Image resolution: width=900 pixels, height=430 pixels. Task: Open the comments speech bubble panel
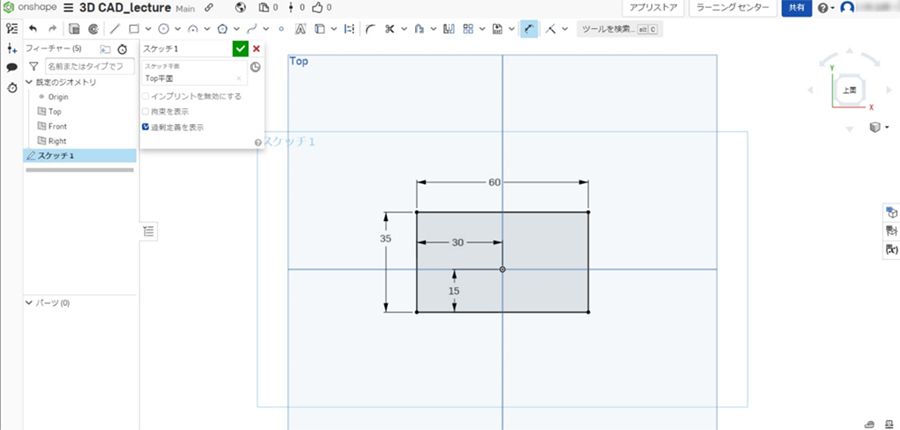click(x=12, y=67)
